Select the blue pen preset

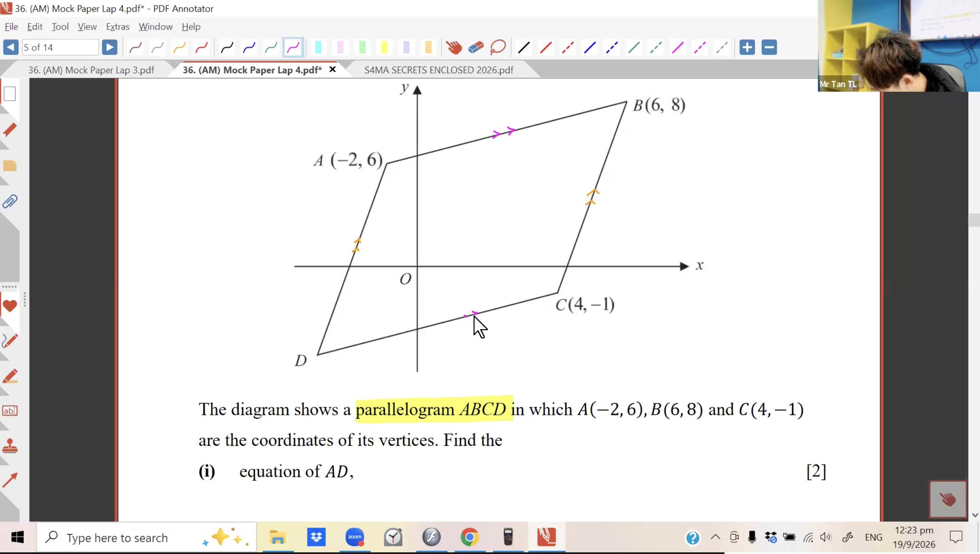coord(249,48)
